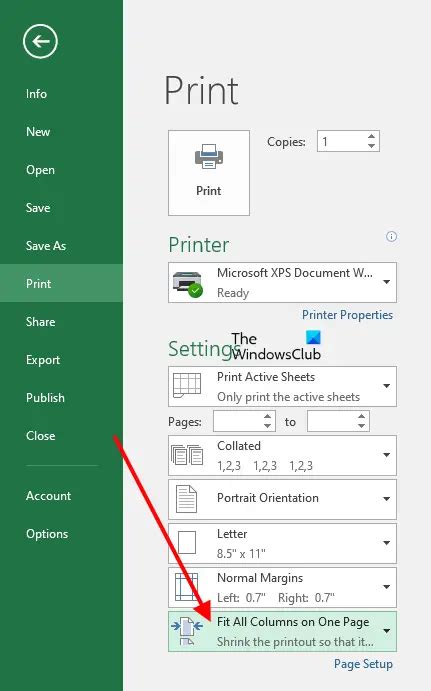This screenshot has width=431, height=691.
Task: Expand the printer selection dropdown
Action: pos(386,282)
